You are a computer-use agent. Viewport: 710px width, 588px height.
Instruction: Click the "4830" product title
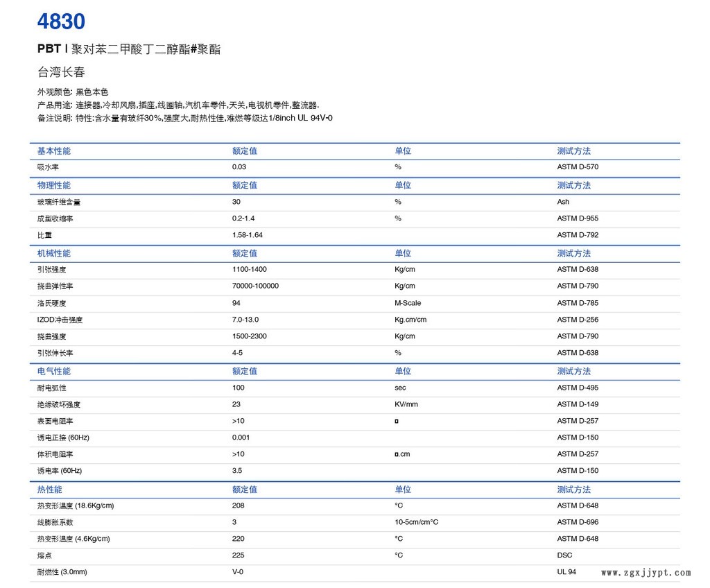pyautogui.click(x=61, y=21)
